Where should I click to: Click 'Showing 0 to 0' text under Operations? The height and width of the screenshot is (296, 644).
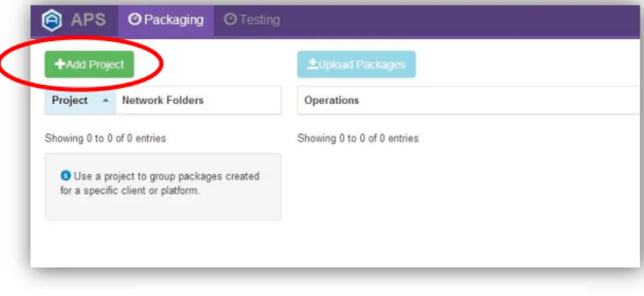pos(357,138)
